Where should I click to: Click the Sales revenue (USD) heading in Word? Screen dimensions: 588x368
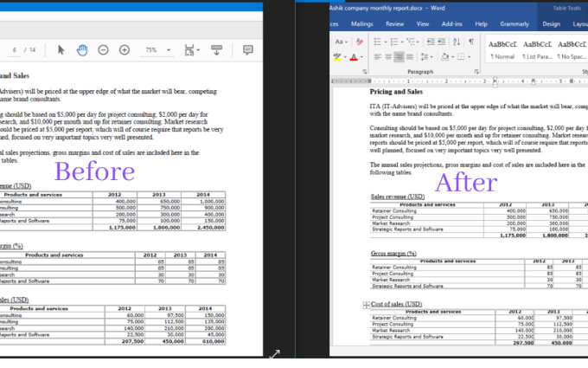(x=398, y=197)
